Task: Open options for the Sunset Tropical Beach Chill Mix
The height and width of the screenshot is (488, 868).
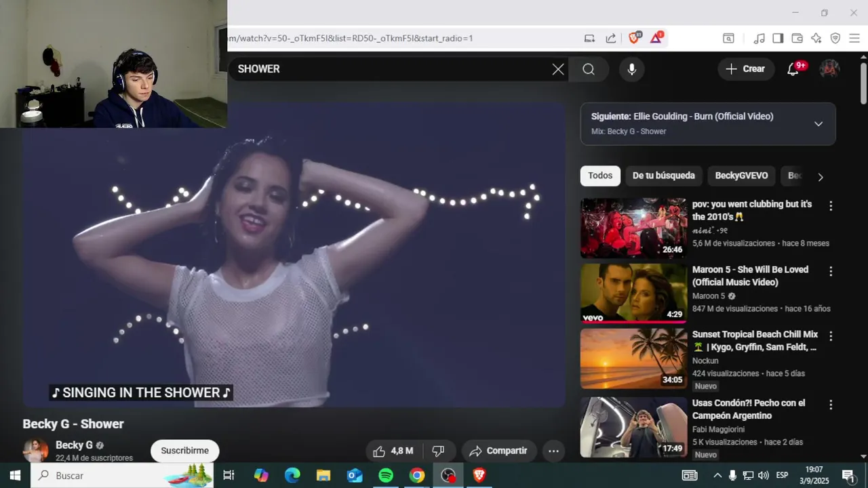Action: (x=831, y=336)
